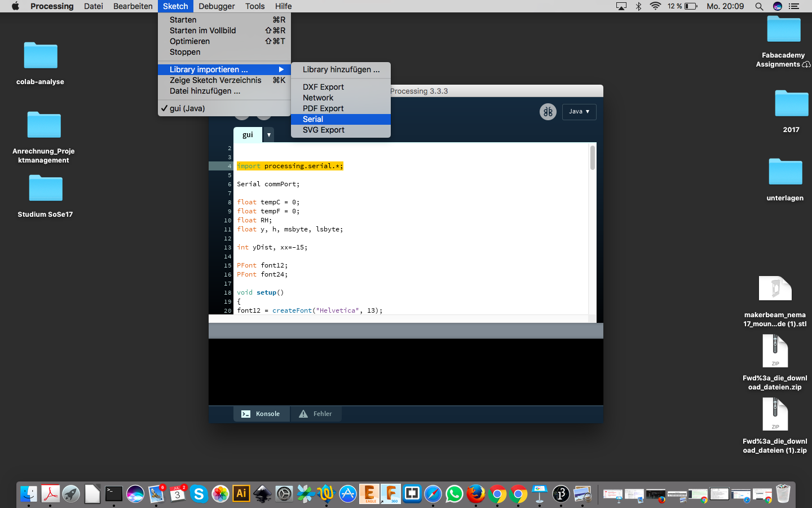Open the Debugger menu

click(217, 6)
